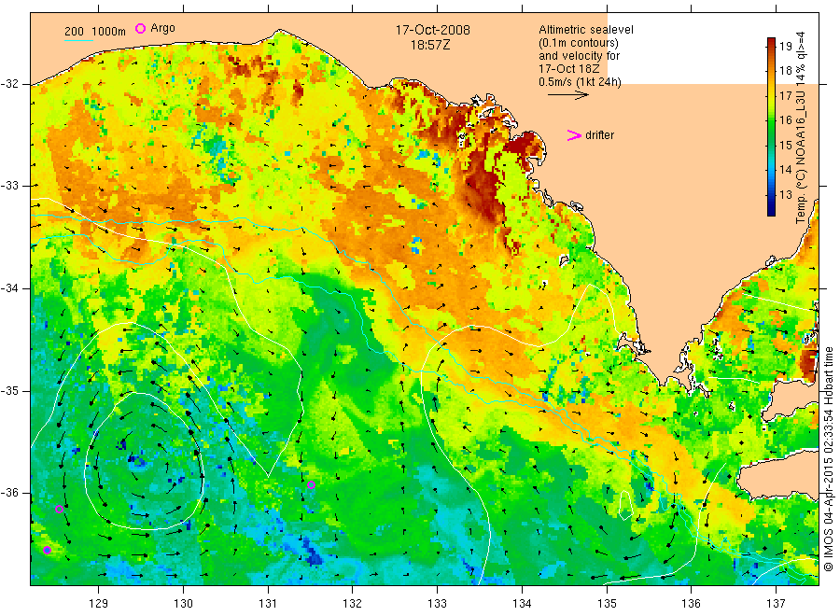Click the longitude axis label '129'
This screenshot has width=840, height=616.
coord(99,604)
